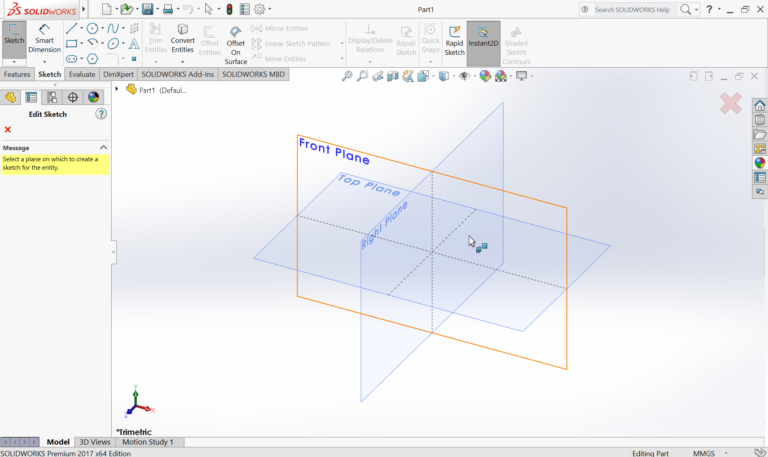Collapse the Message section
Screen dimensions: 768x457
103,147
